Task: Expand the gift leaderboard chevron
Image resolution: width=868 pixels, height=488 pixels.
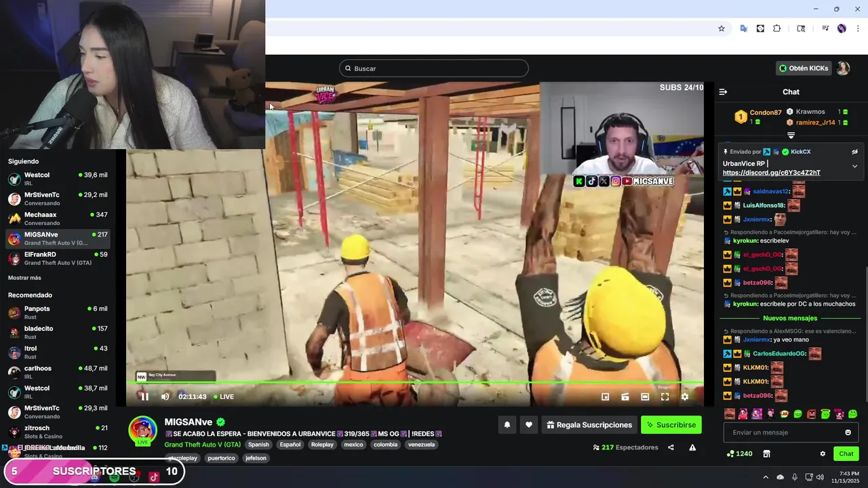Action: pyautogui.click(x=791, y=136)
